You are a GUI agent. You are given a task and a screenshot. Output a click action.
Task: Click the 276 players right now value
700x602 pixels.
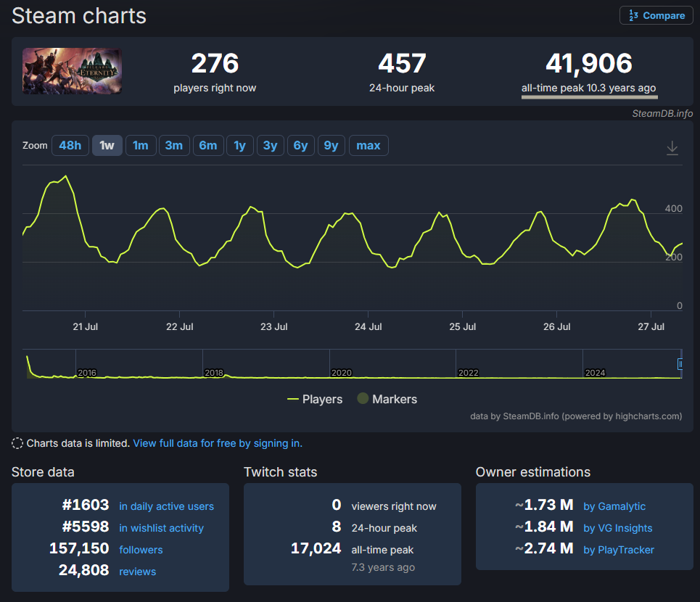click(x=215, y=63)
